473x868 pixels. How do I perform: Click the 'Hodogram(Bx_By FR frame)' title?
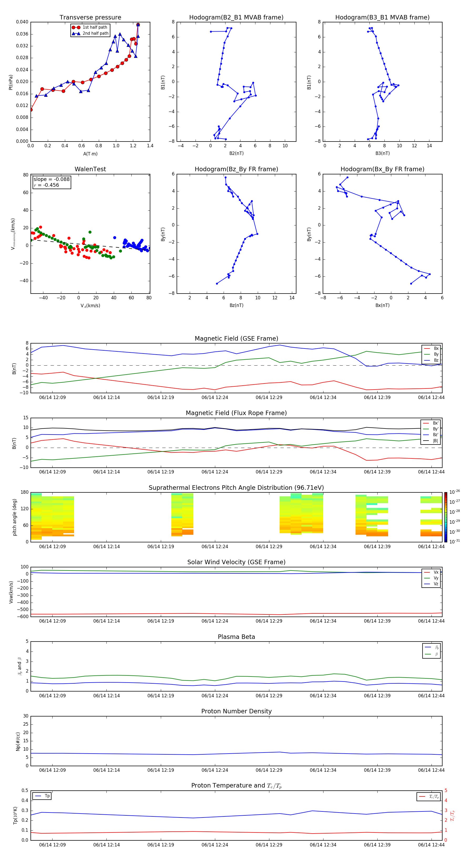click(x=382, y=169)
